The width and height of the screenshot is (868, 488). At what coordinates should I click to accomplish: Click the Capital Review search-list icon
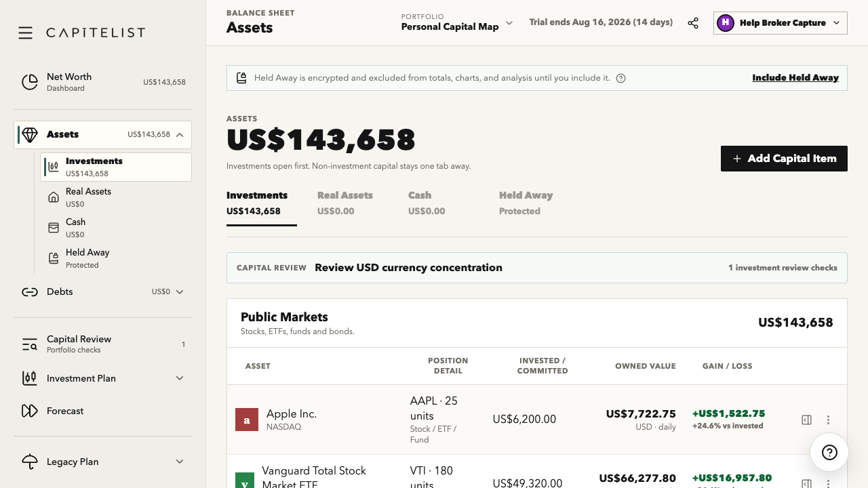tap(30, 344)
